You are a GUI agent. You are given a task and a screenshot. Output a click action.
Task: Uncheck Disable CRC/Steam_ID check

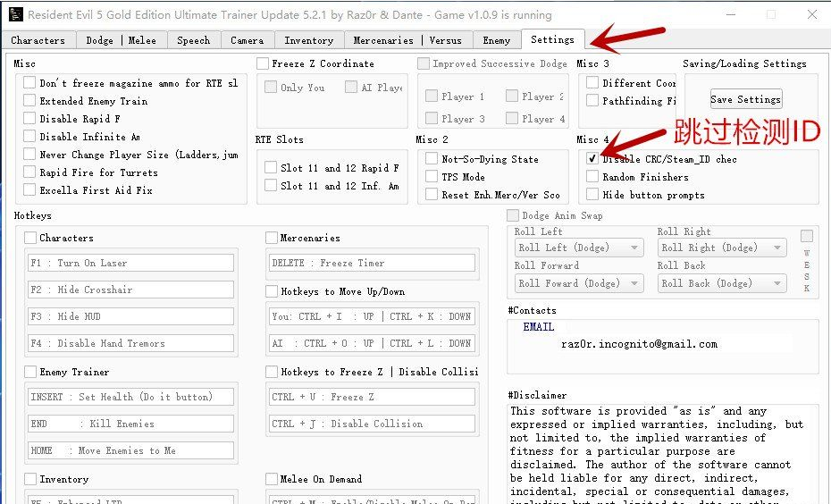[x=592, y=159]
